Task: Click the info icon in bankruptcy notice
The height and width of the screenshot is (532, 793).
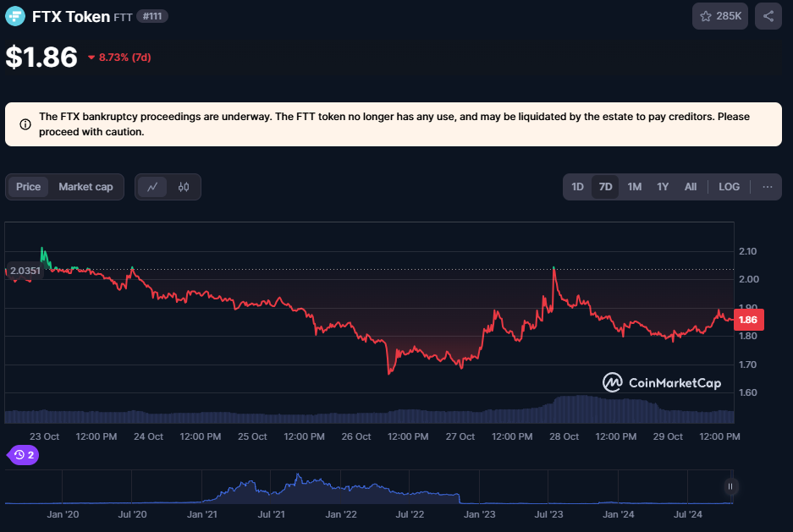Action: coord(25,124)
